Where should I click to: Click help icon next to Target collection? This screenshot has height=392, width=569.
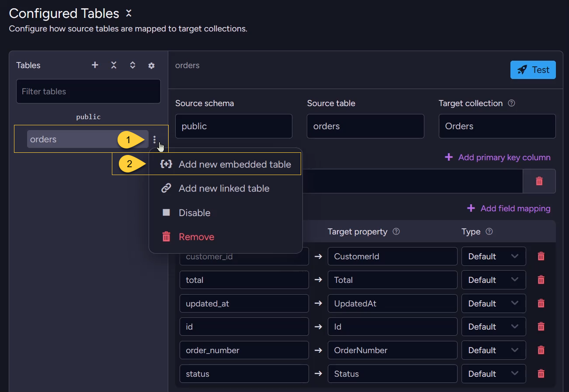pyautogui.click(x=512, y=103)
